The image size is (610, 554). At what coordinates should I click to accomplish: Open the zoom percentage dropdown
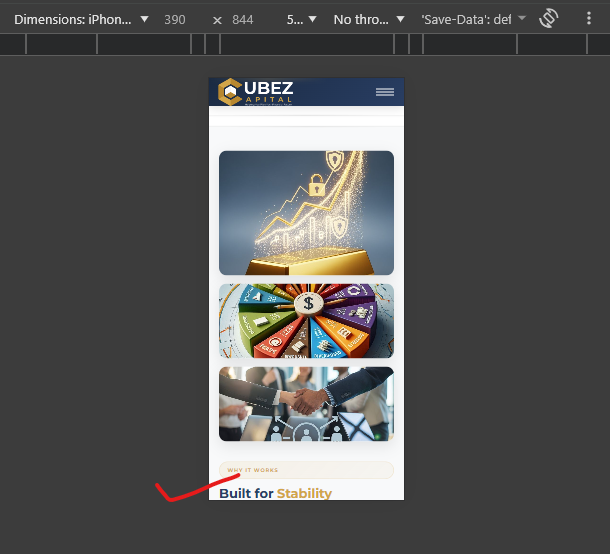coord(301,19)
